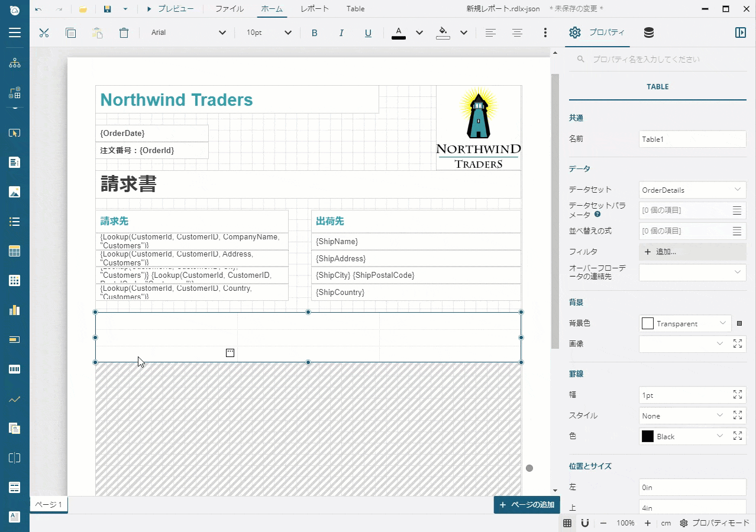Select the Table tool in the toolbox
The width and height of the screenshot is (756, 532).
[x=14, y=251]
